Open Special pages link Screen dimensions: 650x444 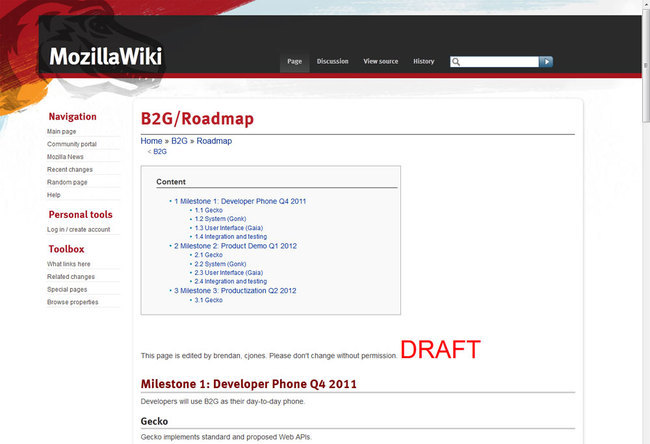[x=67, y=289]
